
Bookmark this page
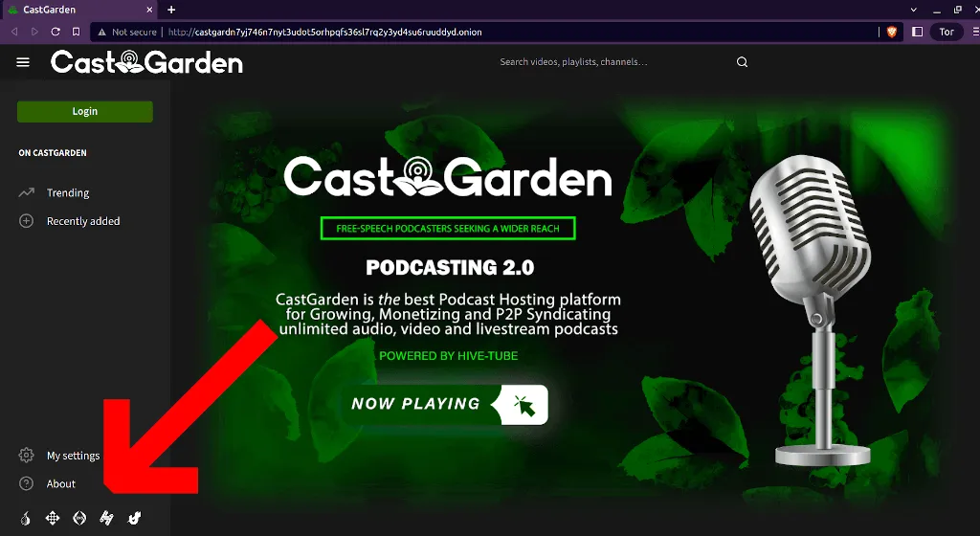click(x=76, y=32)
